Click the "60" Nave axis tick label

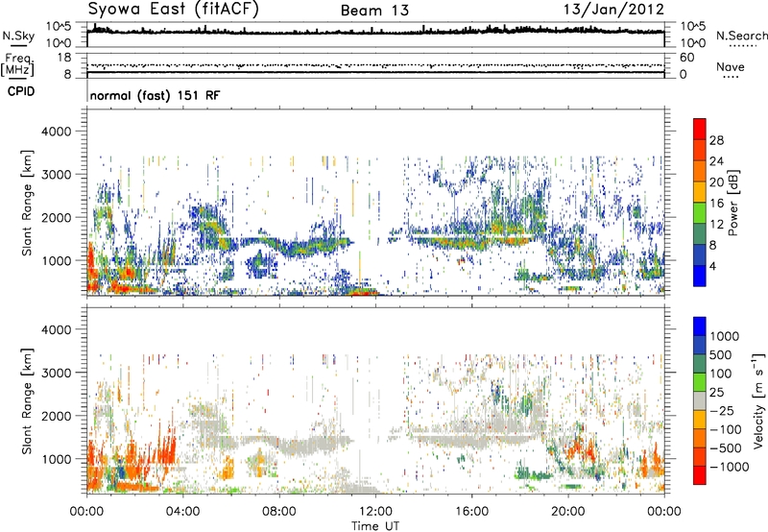pos(686,58)
